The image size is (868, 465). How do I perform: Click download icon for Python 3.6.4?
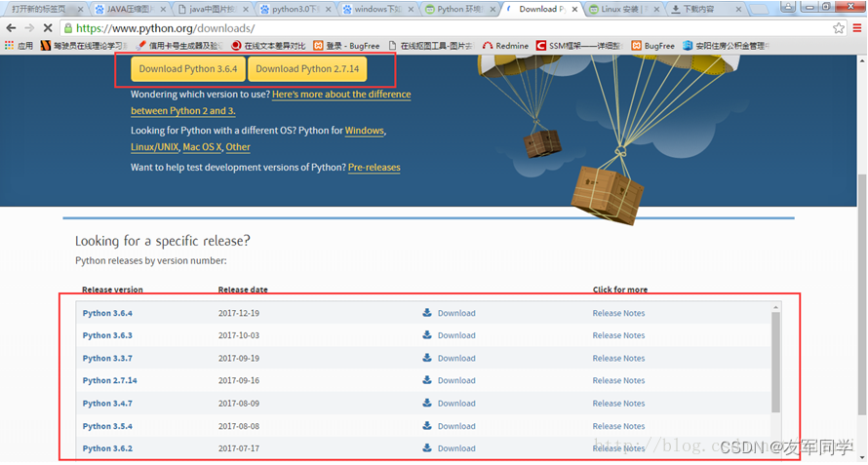[427, 312]
